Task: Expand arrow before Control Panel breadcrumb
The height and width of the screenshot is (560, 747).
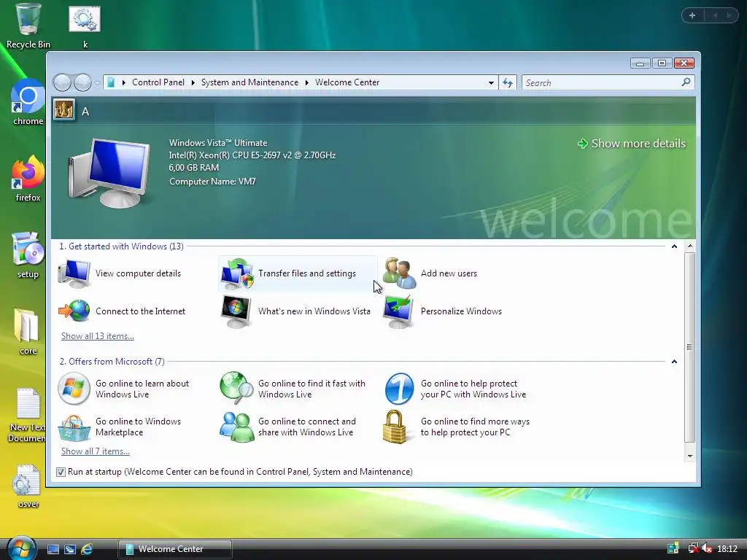Action: 123,83
